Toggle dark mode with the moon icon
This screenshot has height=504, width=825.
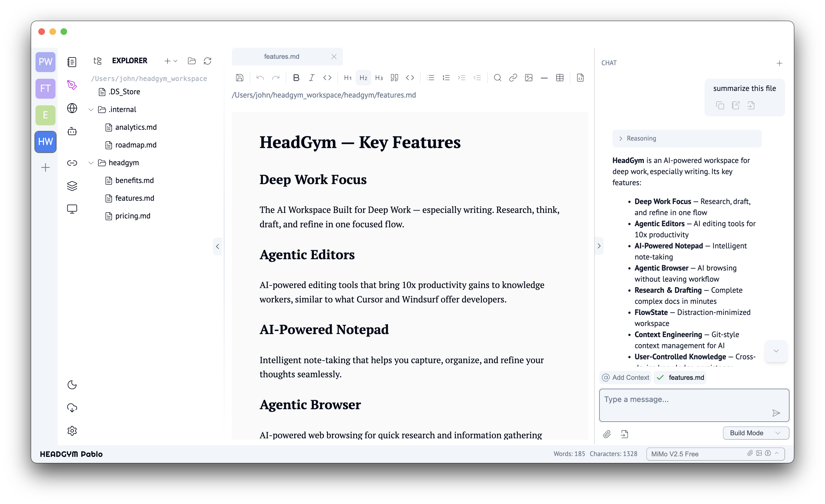point(72,385)
